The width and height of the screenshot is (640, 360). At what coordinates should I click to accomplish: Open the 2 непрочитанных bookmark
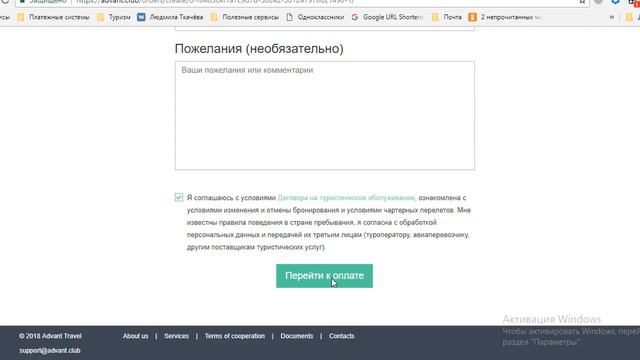pyautogui.click(x=505, y=17)
